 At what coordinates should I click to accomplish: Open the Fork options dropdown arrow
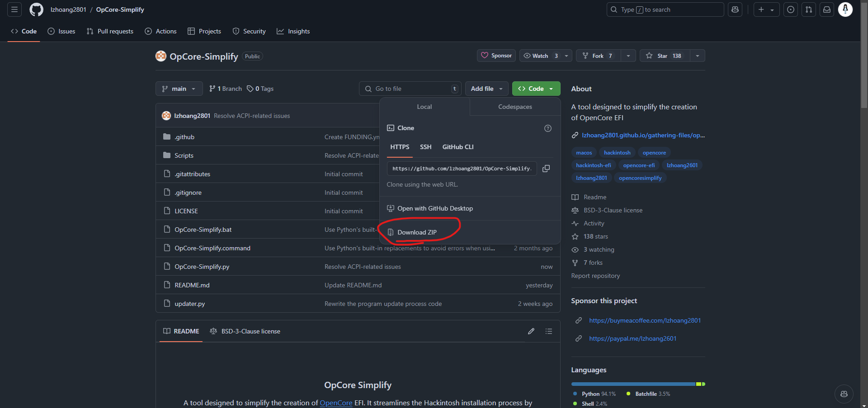click(628, 56)
